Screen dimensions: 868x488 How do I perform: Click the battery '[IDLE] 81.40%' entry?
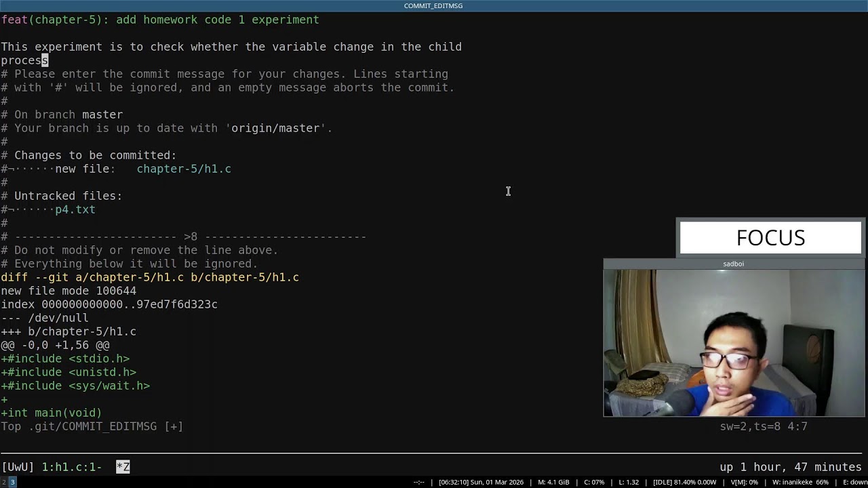point(684,483)
